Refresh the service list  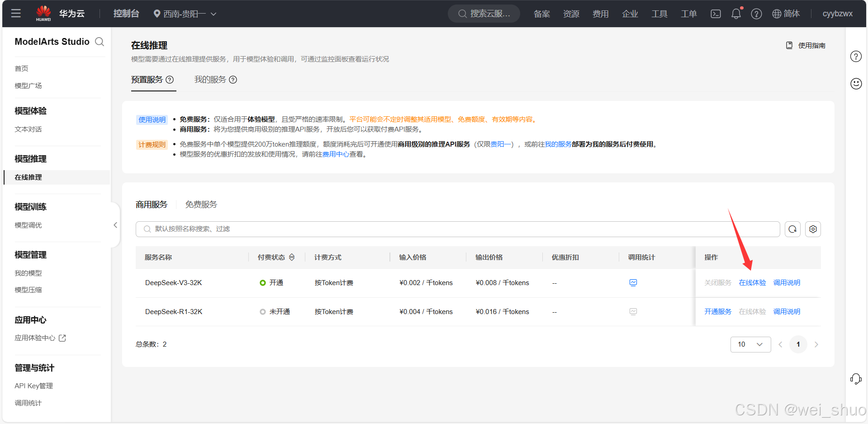792,229
